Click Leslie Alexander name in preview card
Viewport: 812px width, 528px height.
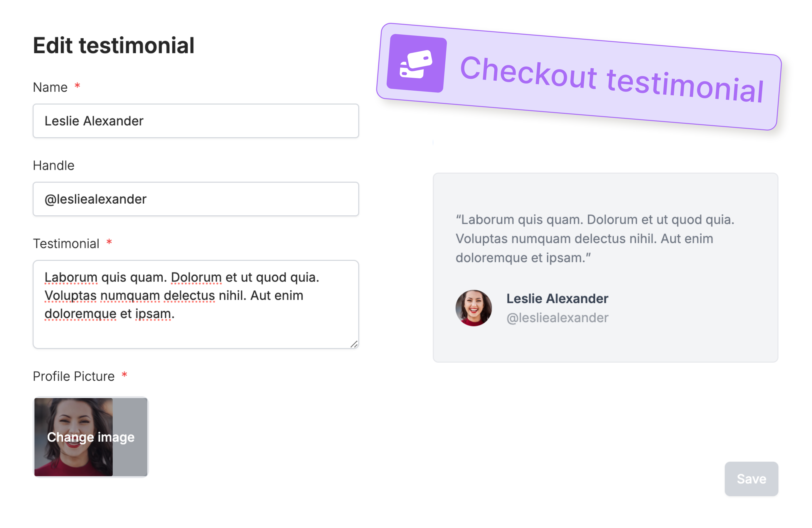[557, 299]
